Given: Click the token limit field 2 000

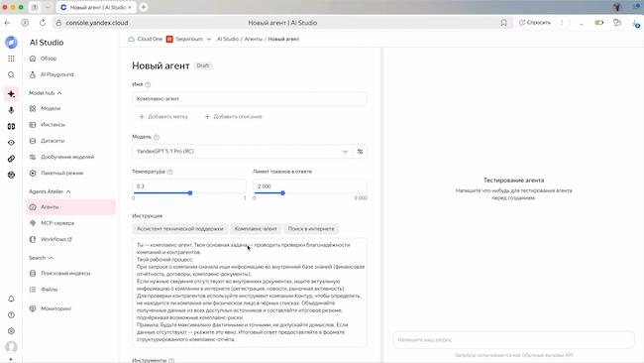Looking at the screenshot, I should point(310,186).
